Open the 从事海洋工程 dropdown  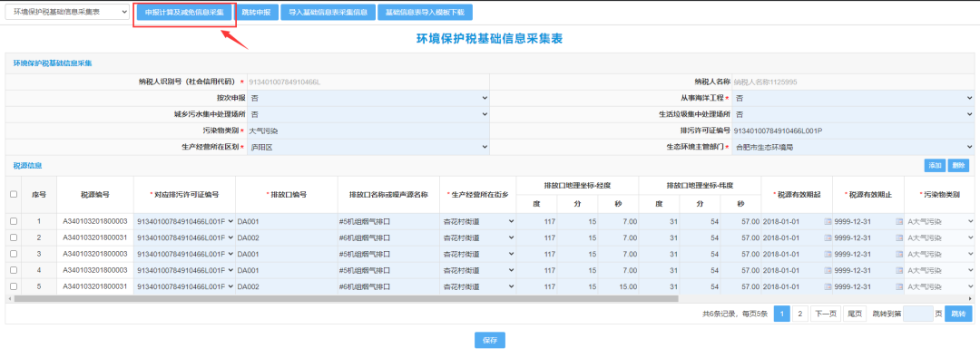(x=853, y=98)
